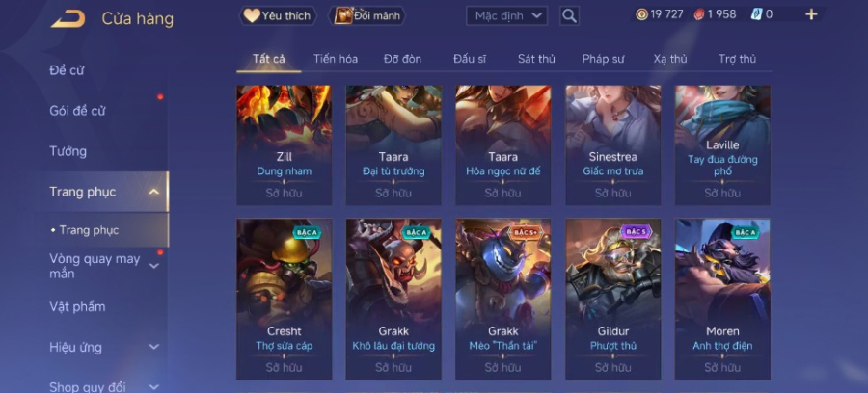Collapse the Trang phục sidebar section
Viewport: 868px width, 393px height.
click(154, 192)
